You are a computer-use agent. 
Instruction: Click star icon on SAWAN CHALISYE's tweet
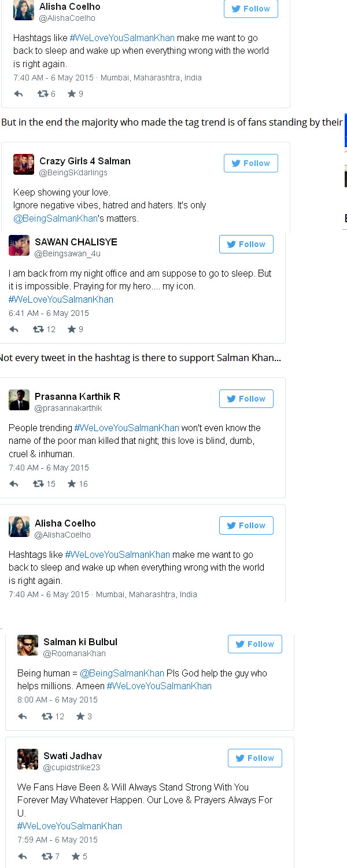pos(72,329)
